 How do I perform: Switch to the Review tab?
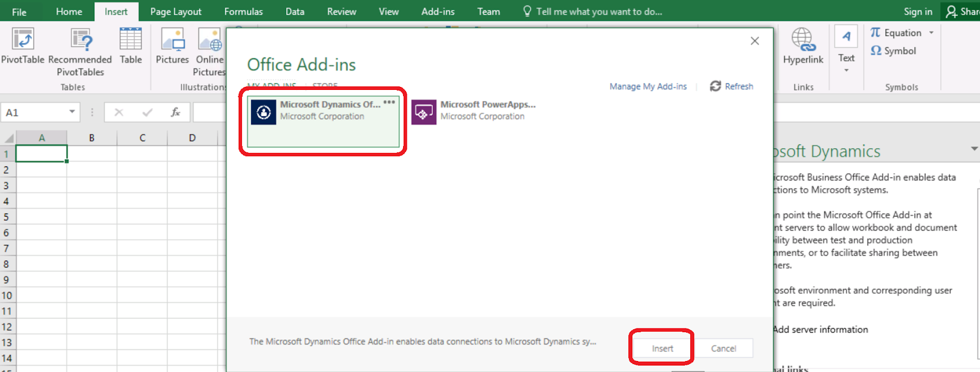pos(341,12)
